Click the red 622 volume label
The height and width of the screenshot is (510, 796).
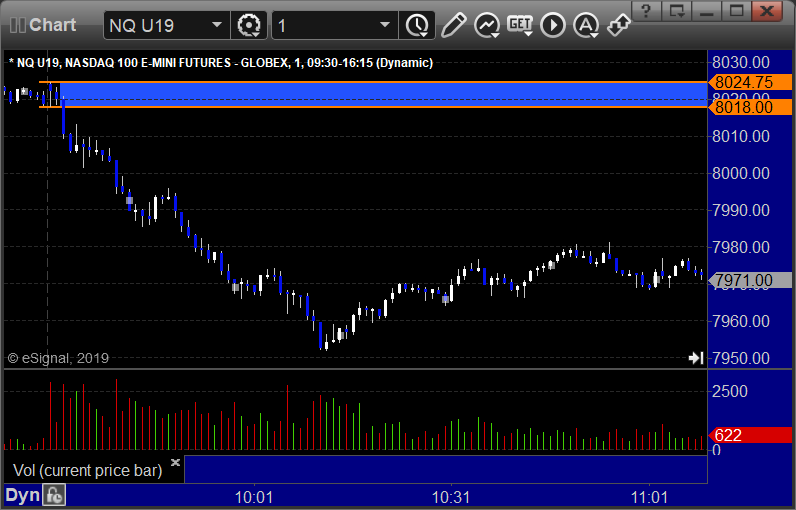[750, 435]
